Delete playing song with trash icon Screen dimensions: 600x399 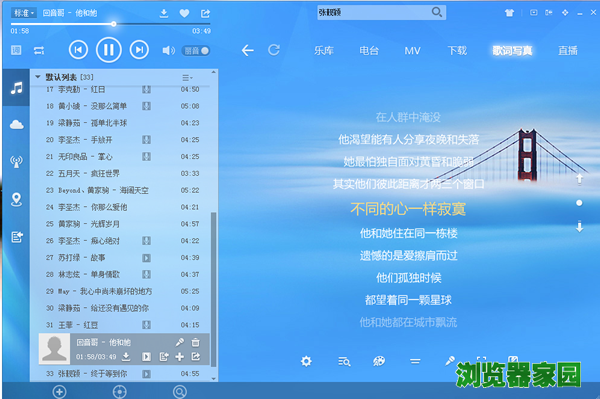pyautogui.click(x=195, y=342)
